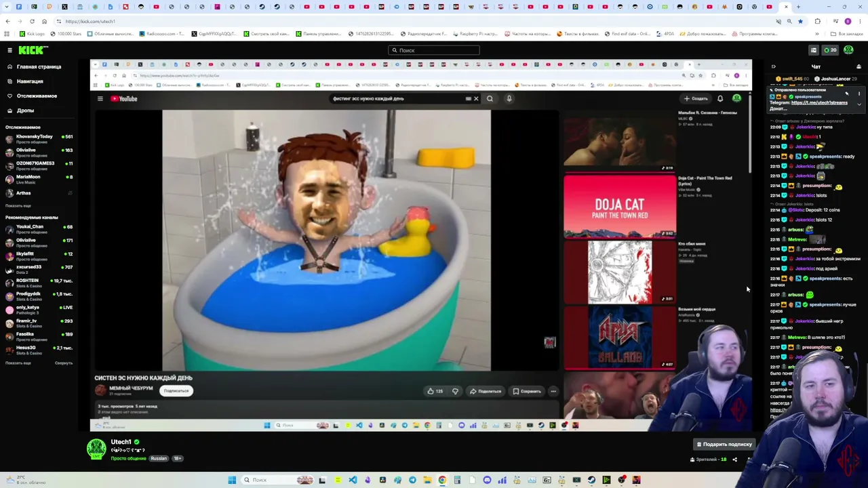The width and height of the screenshot is (868, 488).
Task: Open followed channel KhovanskyToday
Action: coord(39,139)
